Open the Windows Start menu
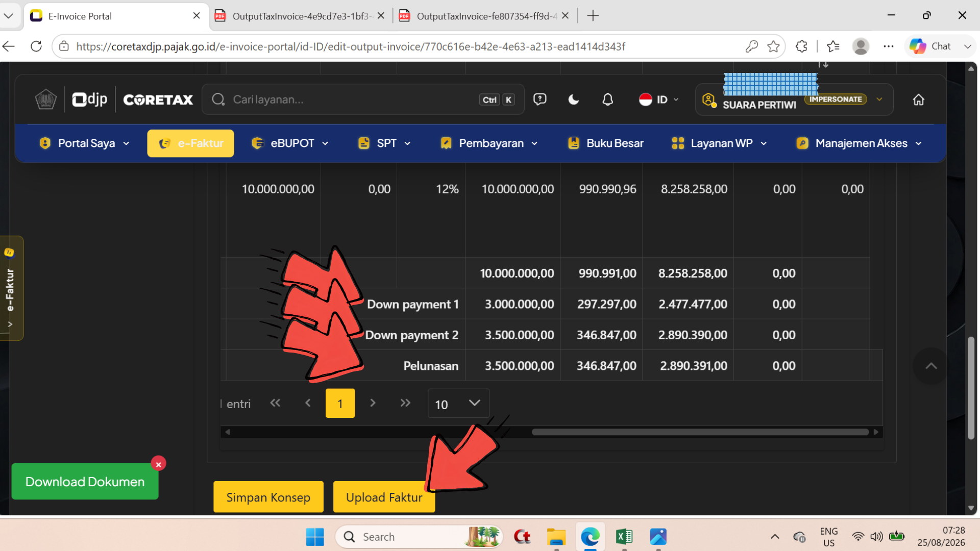Viewport: 980px width, 551px height. click(314, 537)
